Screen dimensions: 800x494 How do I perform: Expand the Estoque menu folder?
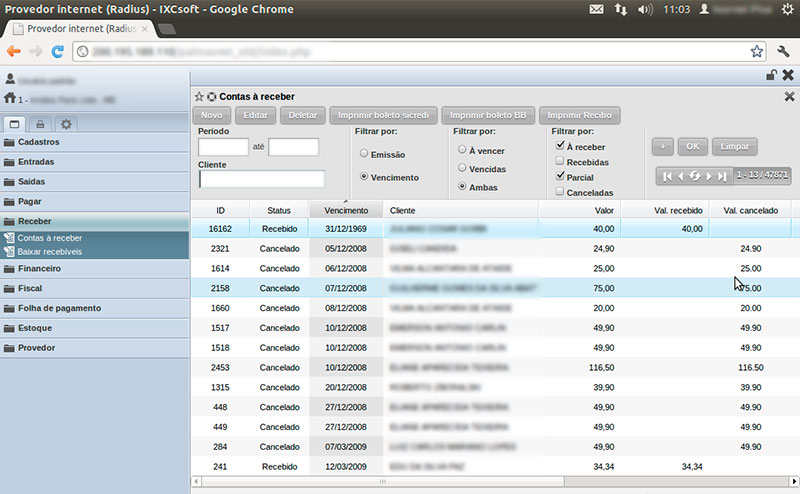point(94,328)
